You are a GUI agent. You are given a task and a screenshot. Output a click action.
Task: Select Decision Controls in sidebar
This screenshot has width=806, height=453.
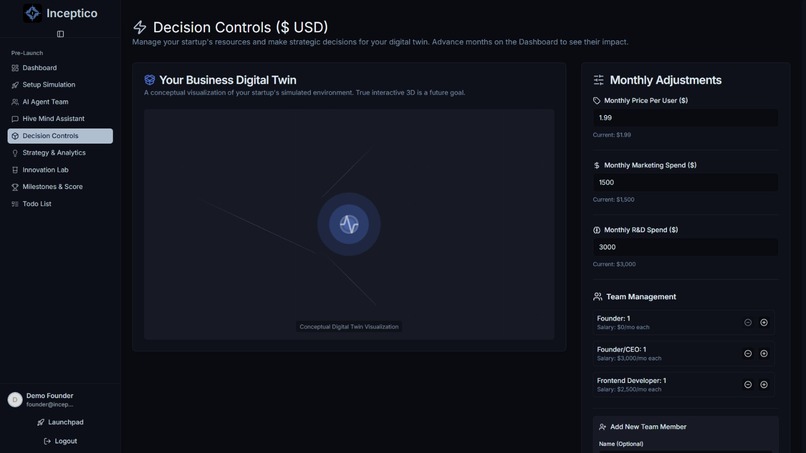[x=60, y=136]
